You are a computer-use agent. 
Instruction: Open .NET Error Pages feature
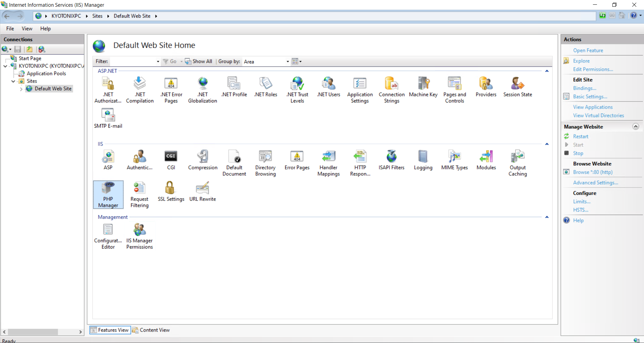coord(171,90)
